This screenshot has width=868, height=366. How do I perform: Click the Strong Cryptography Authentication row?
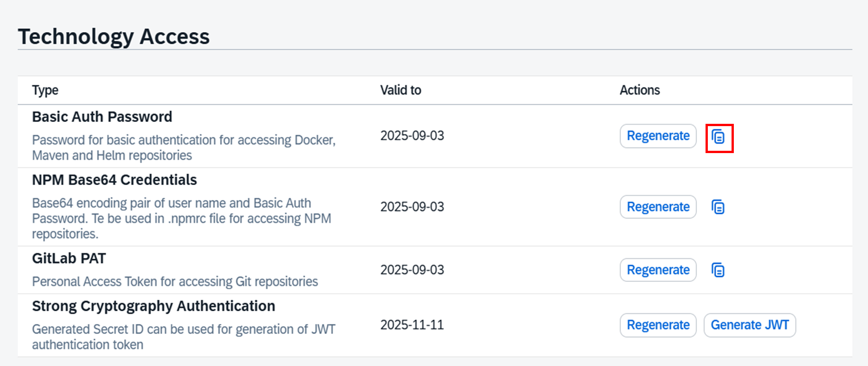pyautogui.click(x=154, y=306)
